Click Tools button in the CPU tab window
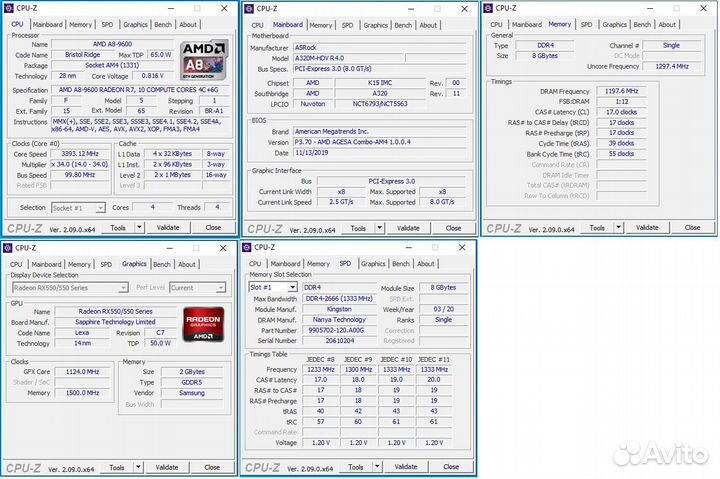The height and width of the screenshot is (479, 720). point(118,227)
